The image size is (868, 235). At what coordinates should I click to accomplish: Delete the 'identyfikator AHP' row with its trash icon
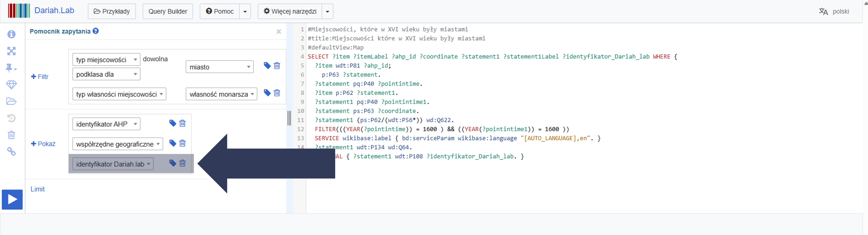tap(182, 123)
